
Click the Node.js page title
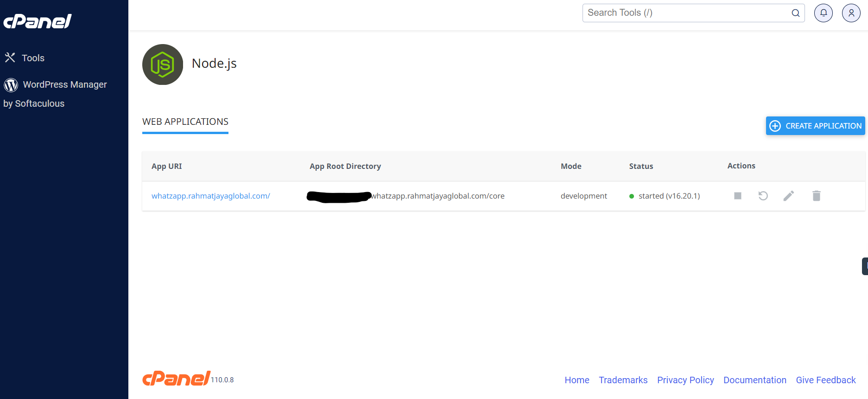click(214, 64)
